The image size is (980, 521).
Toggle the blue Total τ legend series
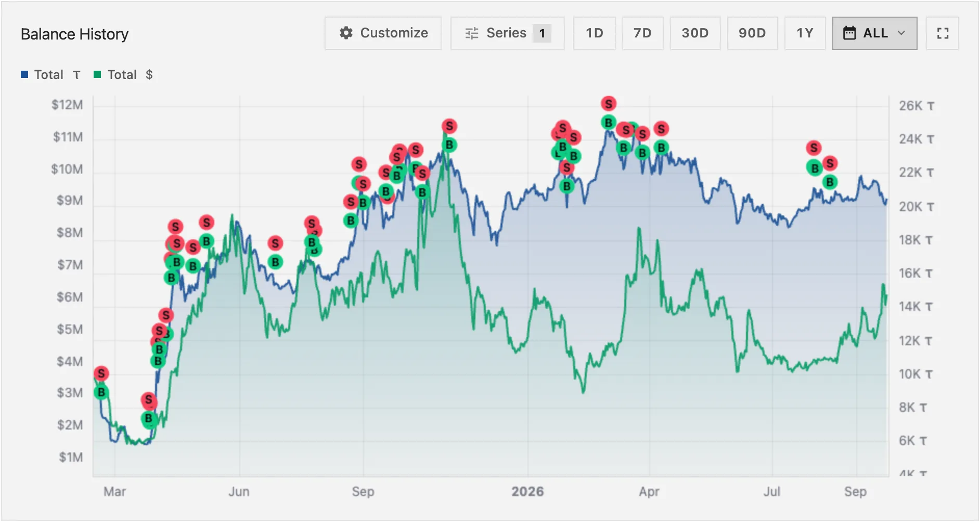tap(50, 75)
